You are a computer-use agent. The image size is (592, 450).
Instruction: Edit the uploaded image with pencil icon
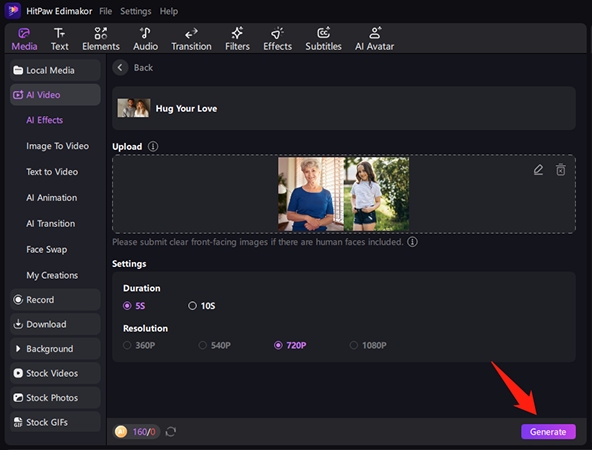click(x=538, y=170)
